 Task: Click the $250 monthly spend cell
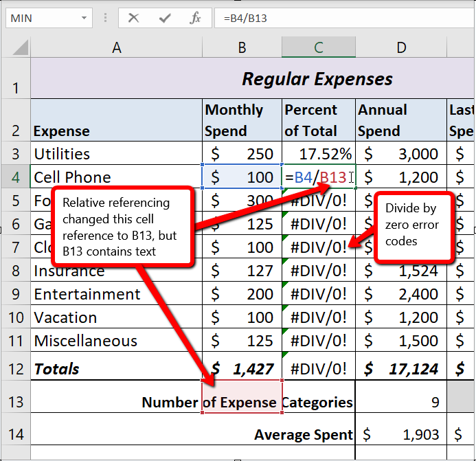(x=242, y=153)
